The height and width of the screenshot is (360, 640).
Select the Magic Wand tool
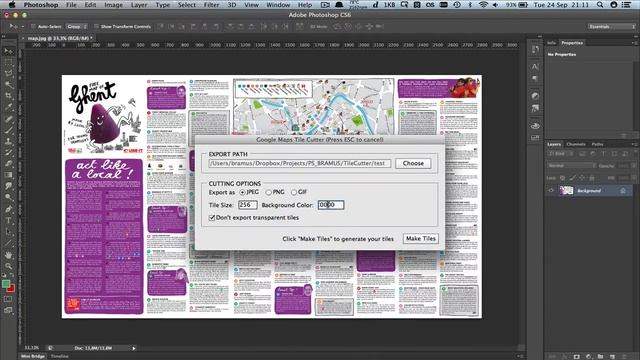coord(9,85)
